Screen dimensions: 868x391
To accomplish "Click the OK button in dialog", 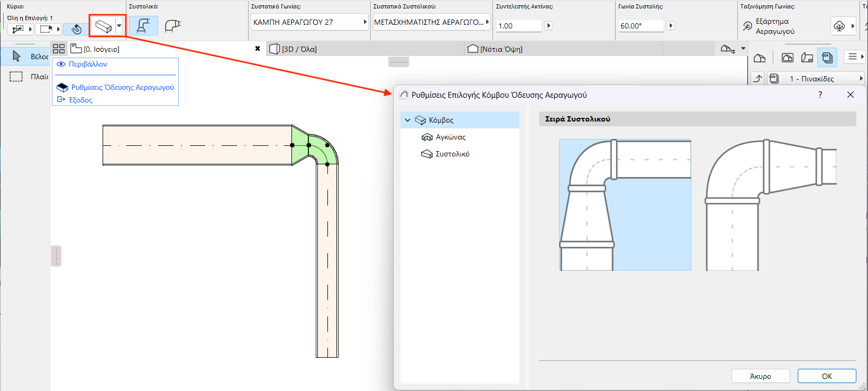I will coord(826,376).
